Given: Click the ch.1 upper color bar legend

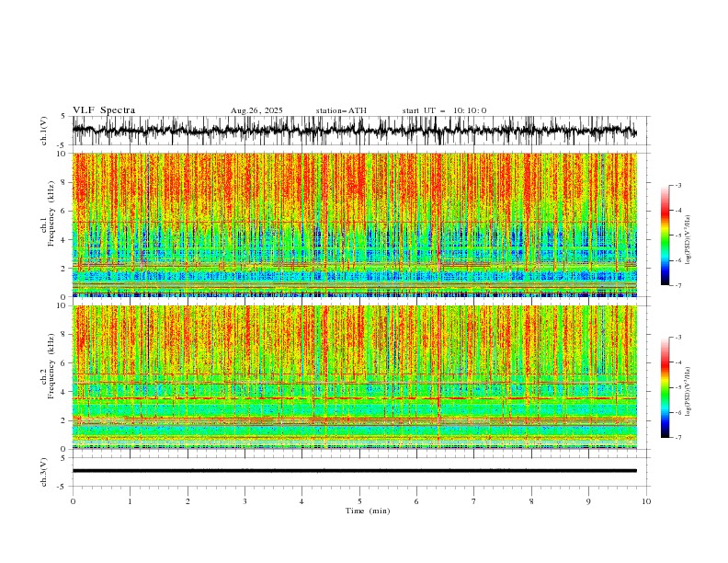Looking at the screenshot, I should click(665, 236).
